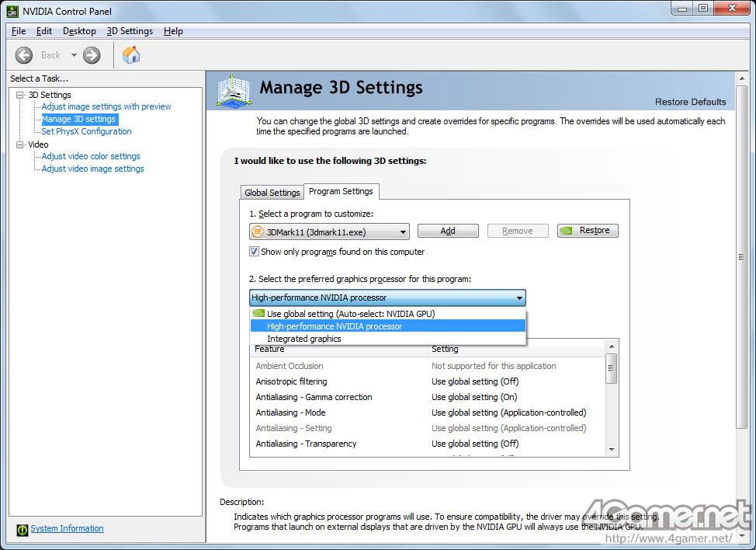The image size is (756, 550).
Task: Open the Back history dropdown arrow
Action: 74,55
